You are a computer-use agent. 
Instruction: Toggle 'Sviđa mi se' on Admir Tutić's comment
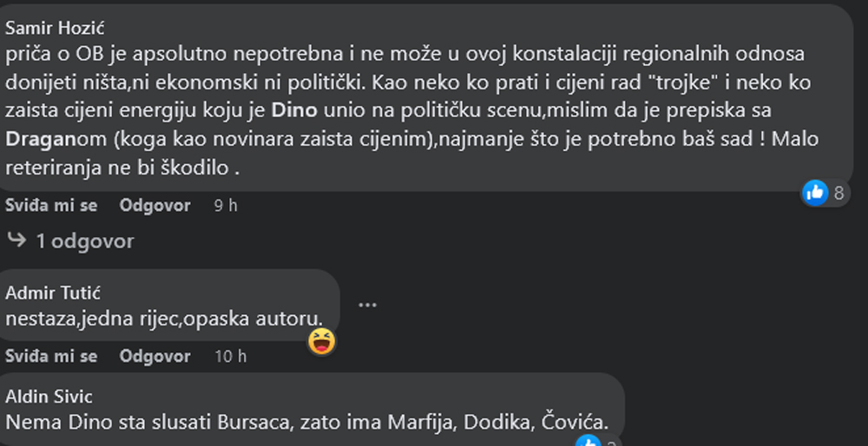51,357
